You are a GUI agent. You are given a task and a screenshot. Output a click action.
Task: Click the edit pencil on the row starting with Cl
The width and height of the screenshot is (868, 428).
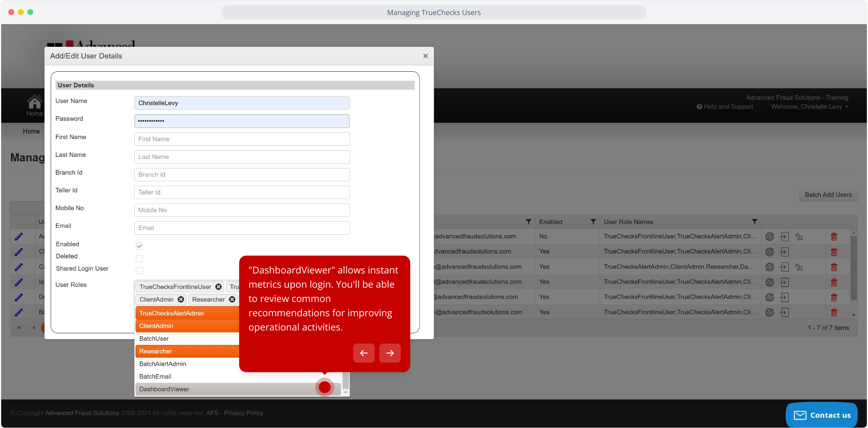click(19, 252)
